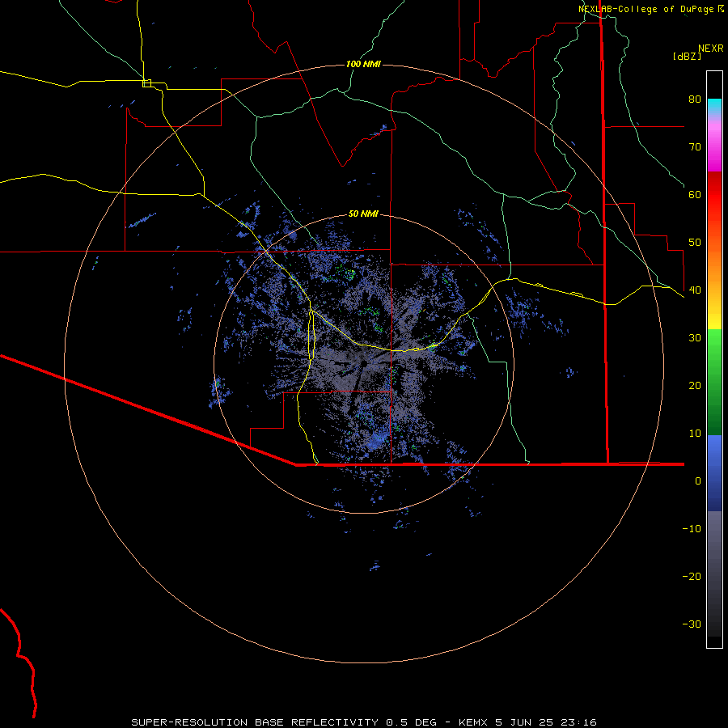This screenshot has width=728, height=728.
Task: Click the 10 dBZ scale value
Action: tap(695, 434)
